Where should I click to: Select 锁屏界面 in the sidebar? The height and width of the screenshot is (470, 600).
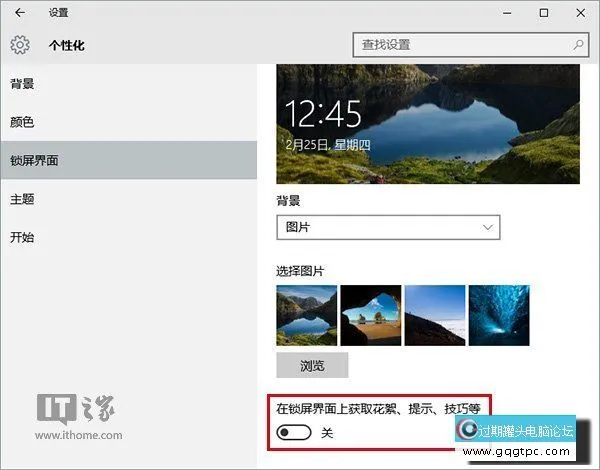[35, 160]
